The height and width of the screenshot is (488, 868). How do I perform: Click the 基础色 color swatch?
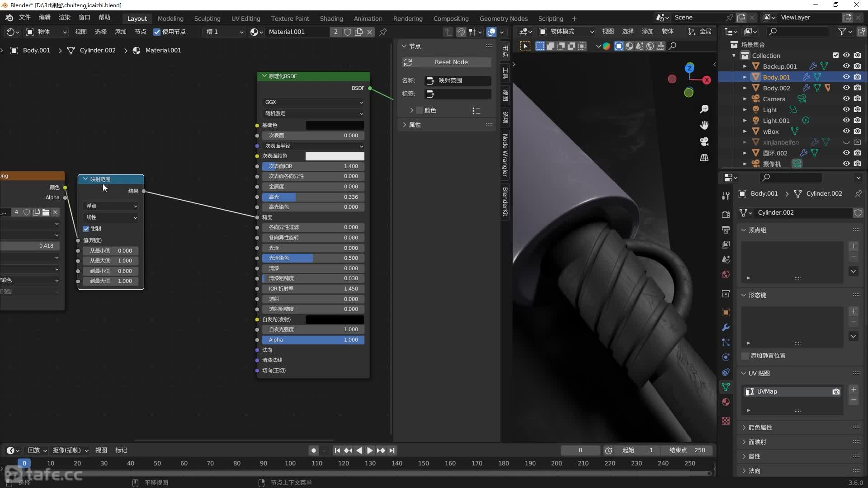(335, 125)
